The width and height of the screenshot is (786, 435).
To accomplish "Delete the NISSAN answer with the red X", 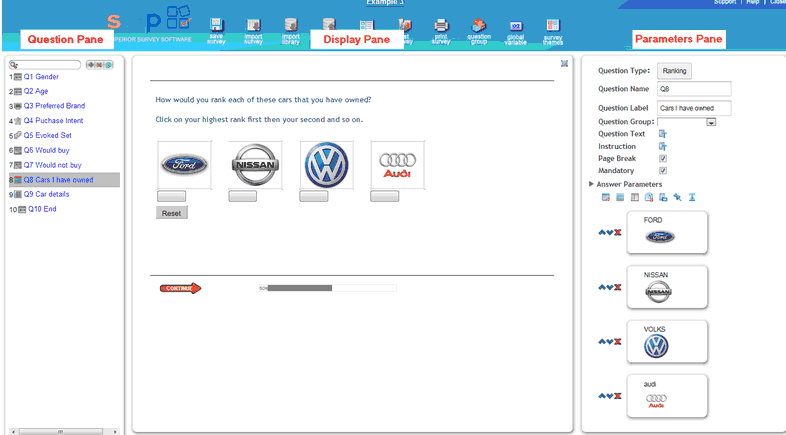I will click(x=618, y=287).
